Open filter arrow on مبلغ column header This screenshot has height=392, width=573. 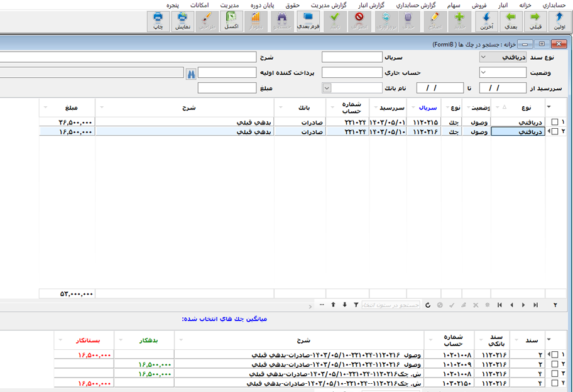pos(46,107)
